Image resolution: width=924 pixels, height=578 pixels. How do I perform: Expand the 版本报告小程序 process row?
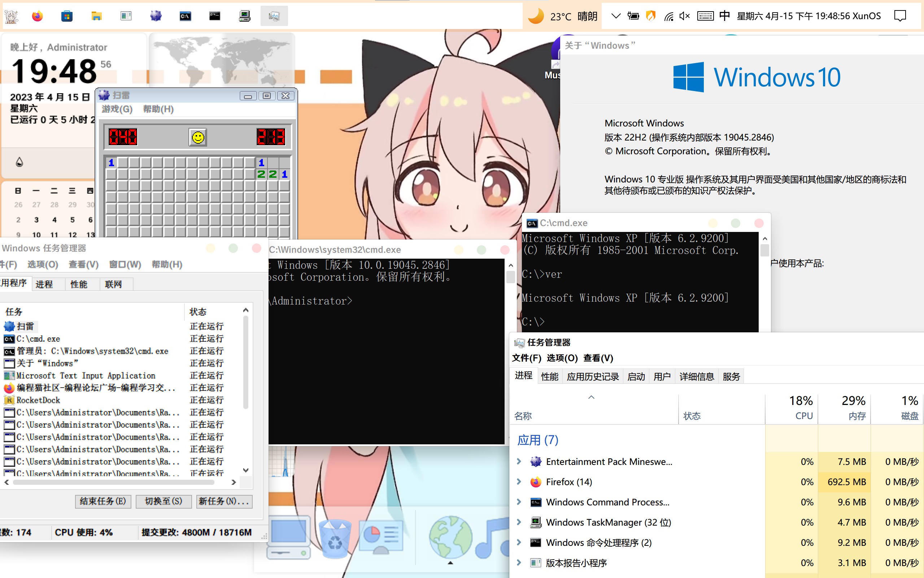tap(519, 563)
